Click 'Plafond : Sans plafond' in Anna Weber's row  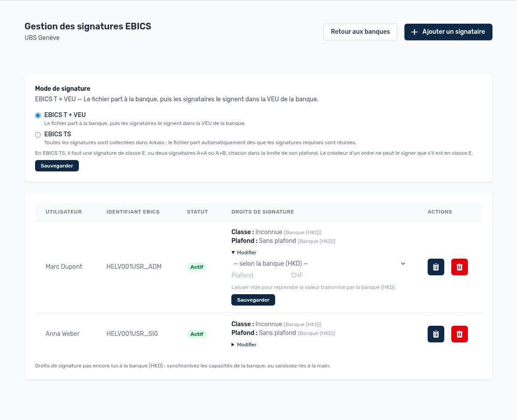[263, 333]
